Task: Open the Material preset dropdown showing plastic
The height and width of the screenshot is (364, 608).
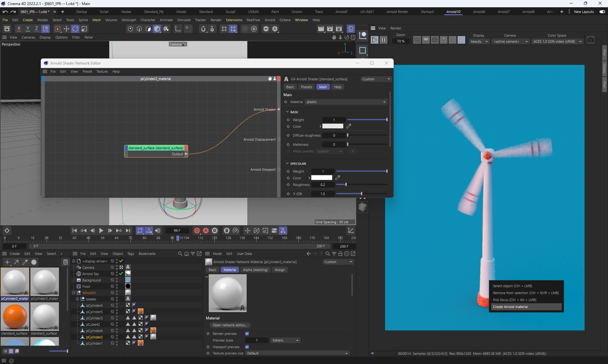Action: click(346, 102)
